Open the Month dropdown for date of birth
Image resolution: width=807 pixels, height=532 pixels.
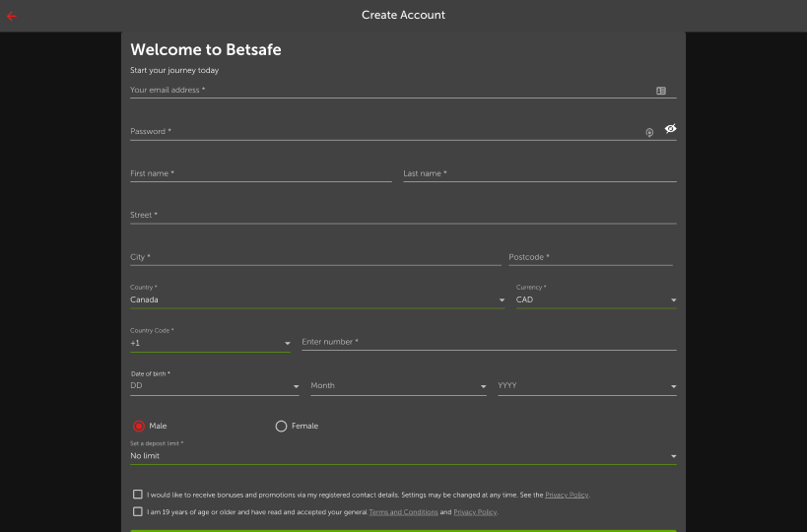[398, 386]
